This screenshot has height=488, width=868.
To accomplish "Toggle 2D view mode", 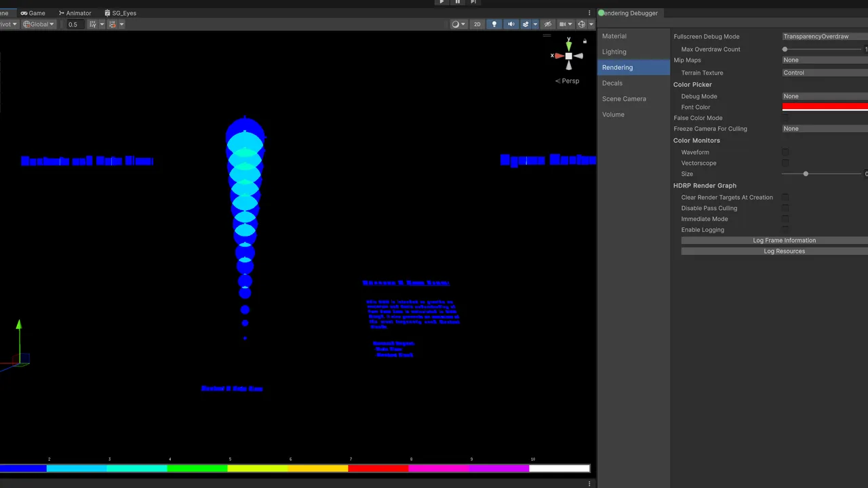I will point(477,24).
